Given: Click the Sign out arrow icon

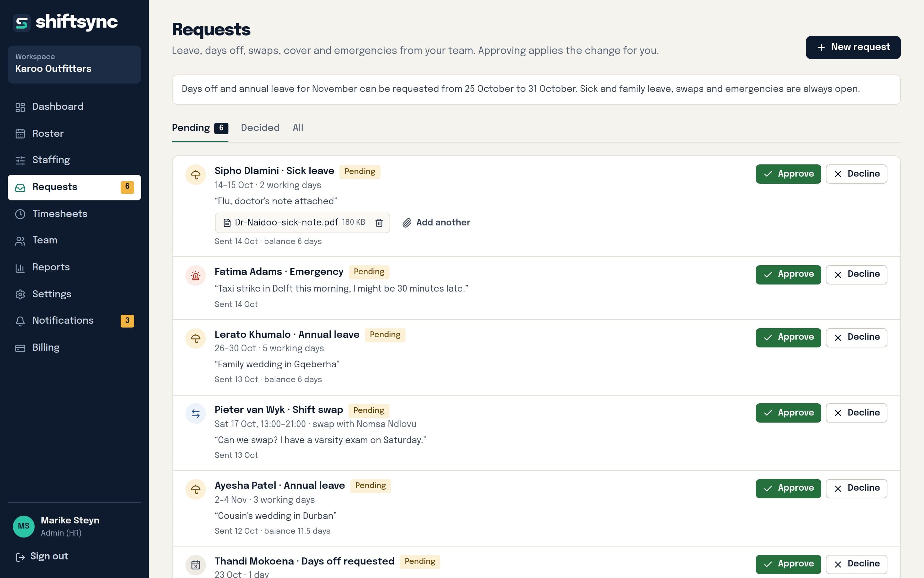Looking at the screenshot, I should 20,557.
